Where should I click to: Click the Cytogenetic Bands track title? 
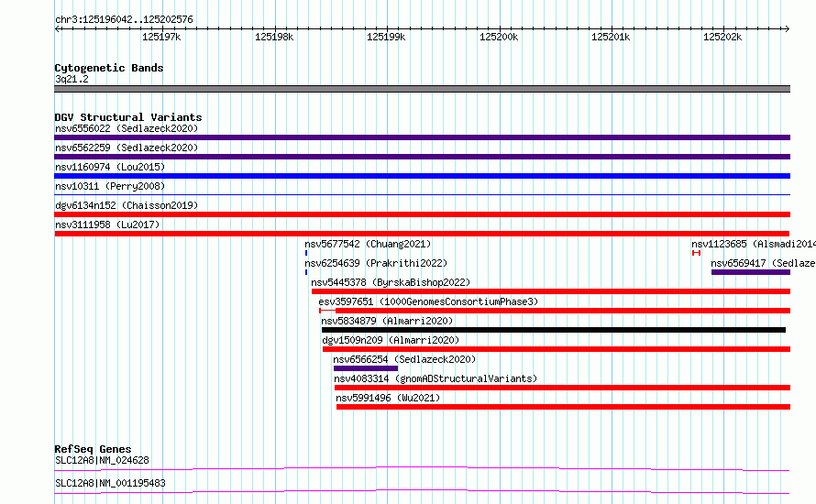(109, 68)
